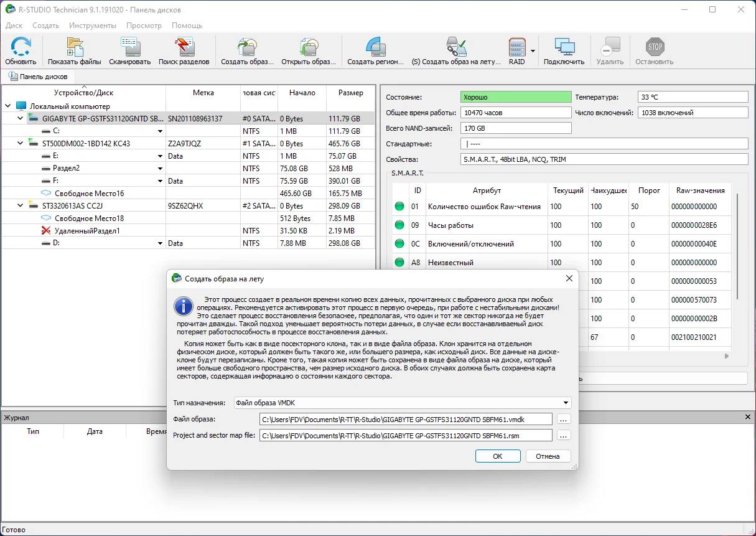Click Подключить network connect icon
The image size is (756, 536).
564,51
